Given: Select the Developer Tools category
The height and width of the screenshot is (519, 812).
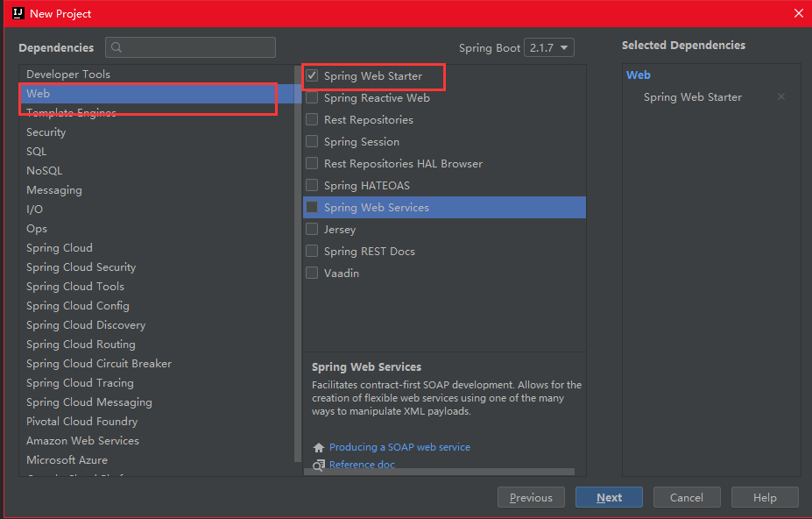Looking at the screenshot, I should tap(157, 75).
